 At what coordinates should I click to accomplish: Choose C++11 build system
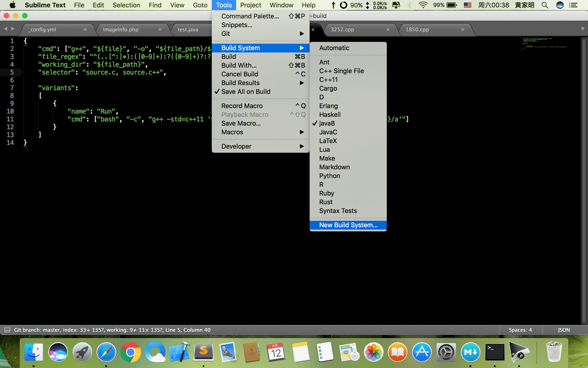tap(348, 80)
